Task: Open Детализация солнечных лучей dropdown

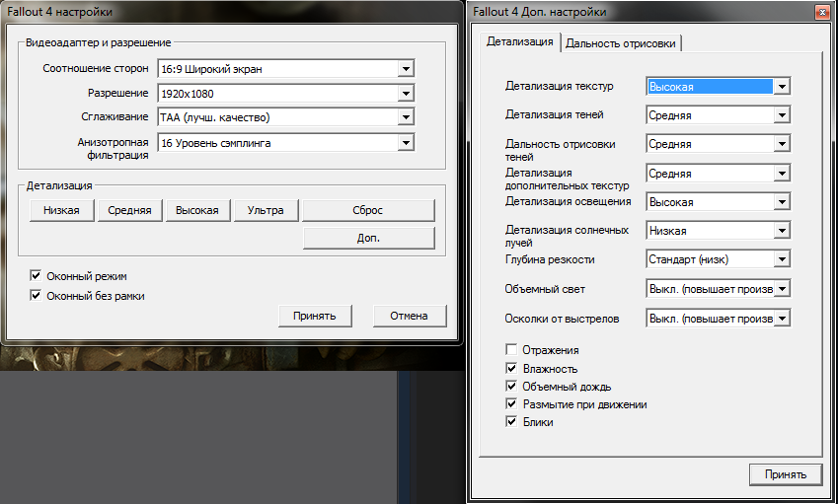Action: [718, 231]
